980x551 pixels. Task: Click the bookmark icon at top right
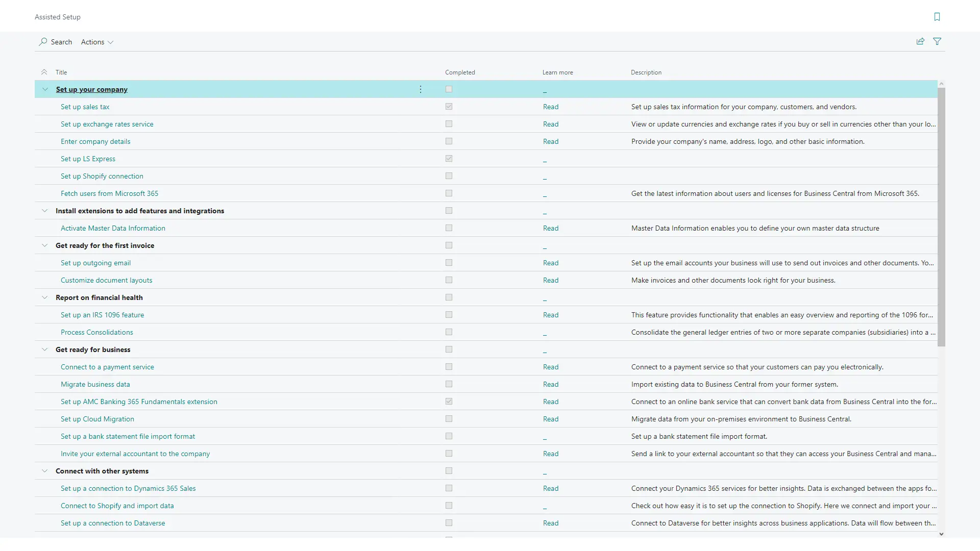click(x=937, y=17)
